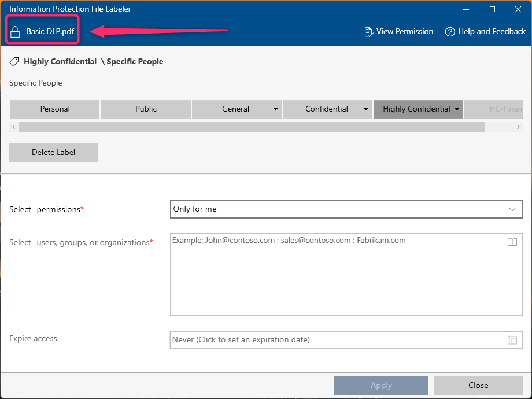Click the lock icon beside Basic DLP.pdf
The image size is (532, 399).
tap(16, 32)
